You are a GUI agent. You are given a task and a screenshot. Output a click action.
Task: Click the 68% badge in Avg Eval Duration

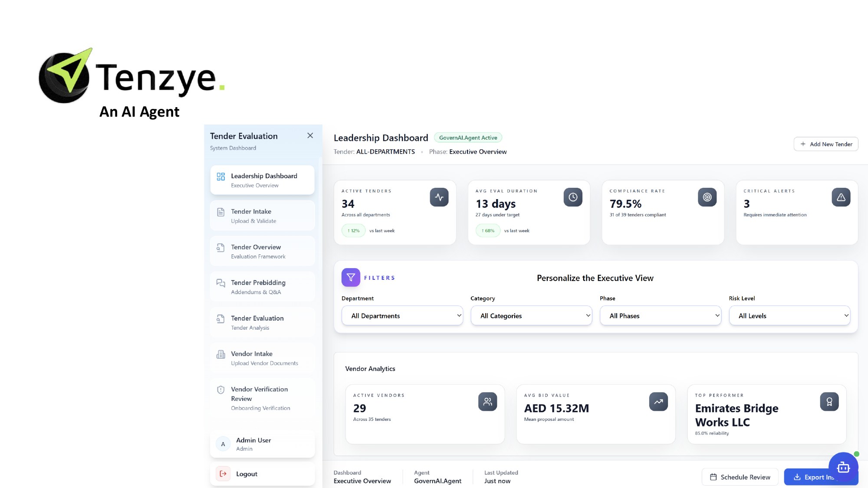(488, 231)
